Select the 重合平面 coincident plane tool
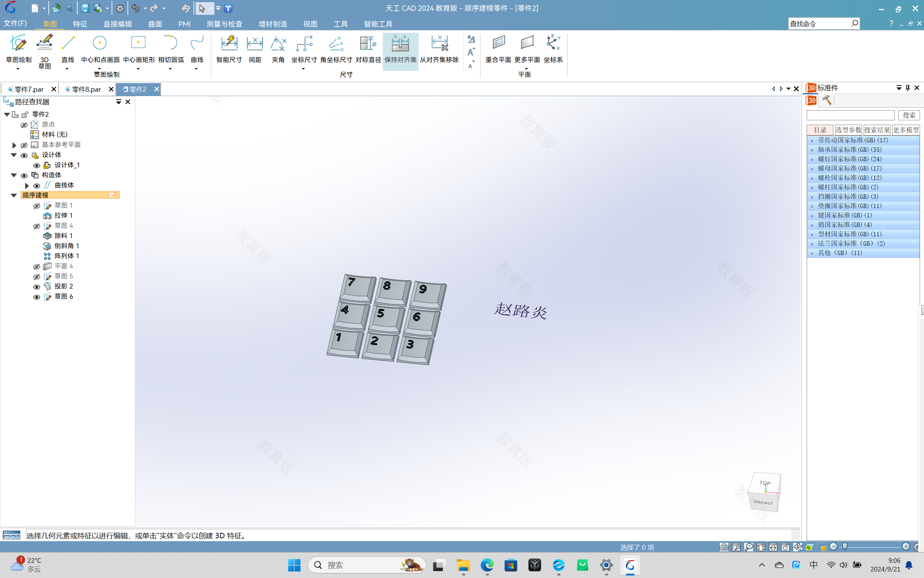Viewport: 924px width, 578px height. [498, 49]
